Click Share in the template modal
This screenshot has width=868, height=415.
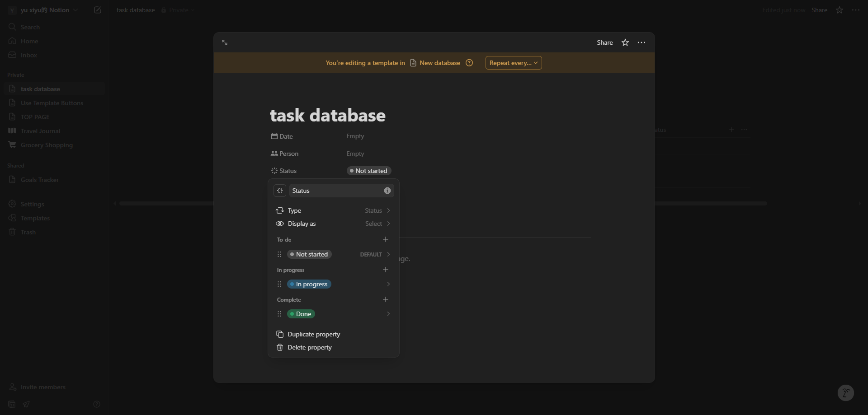(604, 42)
